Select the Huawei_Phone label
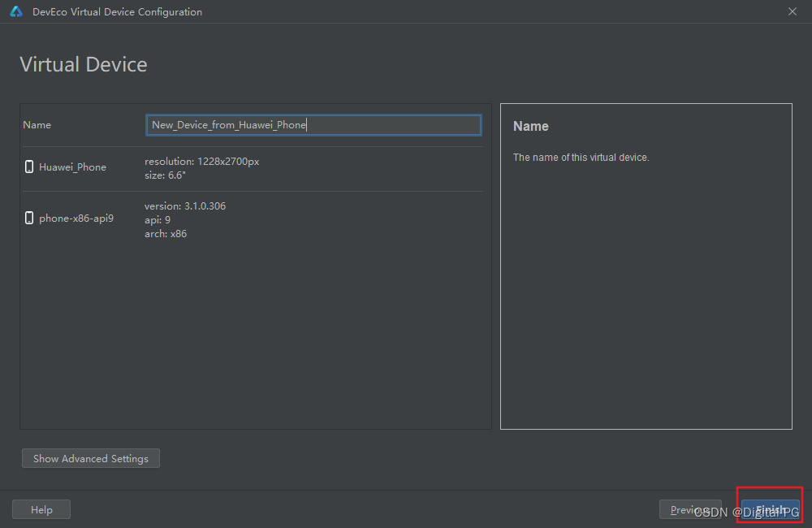The width and height of the screenshot is (812, 528). tap(72, 167)
